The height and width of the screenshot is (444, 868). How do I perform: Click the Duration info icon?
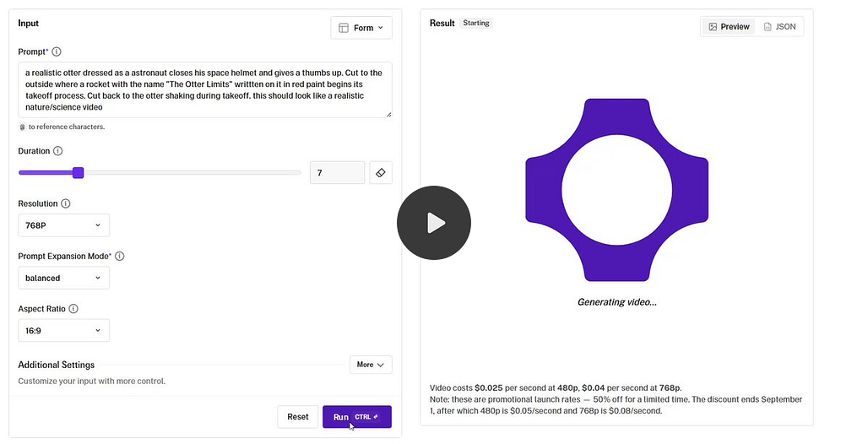click(x=57, y=150)
